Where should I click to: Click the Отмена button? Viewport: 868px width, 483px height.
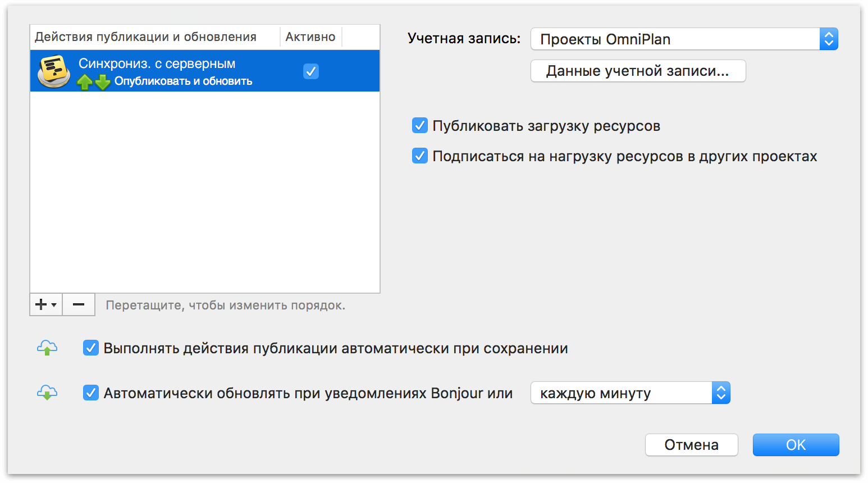pos(692,445)
